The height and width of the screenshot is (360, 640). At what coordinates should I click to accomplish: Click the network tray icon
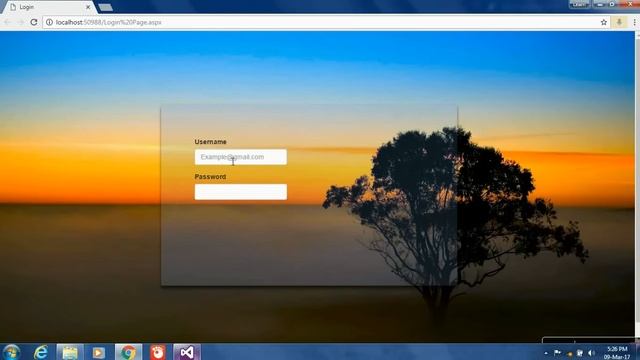coord(579,353)
